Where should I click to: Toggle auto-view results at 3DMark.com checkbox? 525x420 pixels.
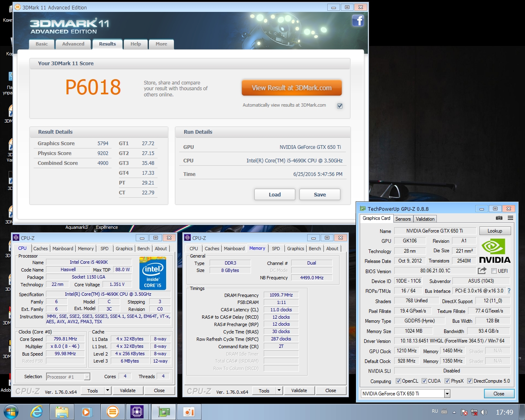coord(340,106)
